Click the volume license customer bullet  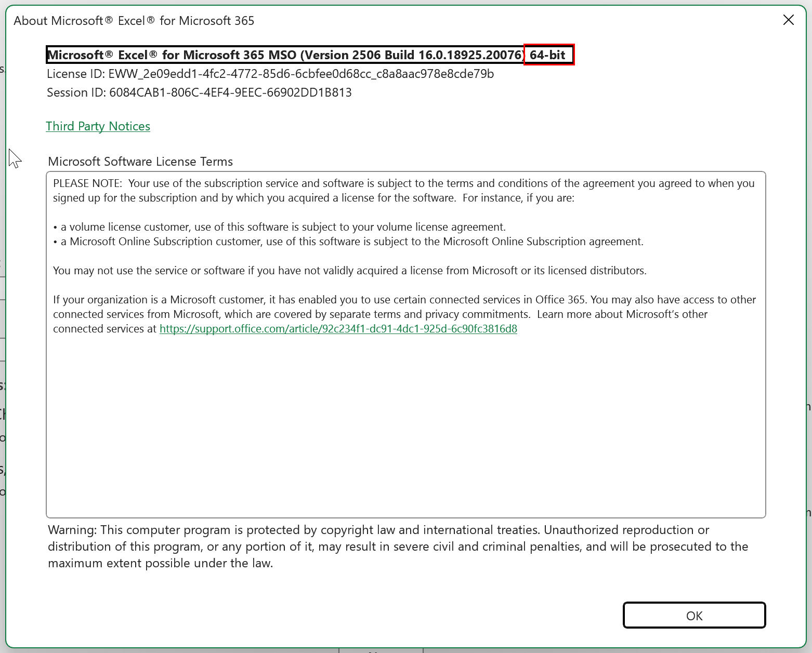(279, 227)
